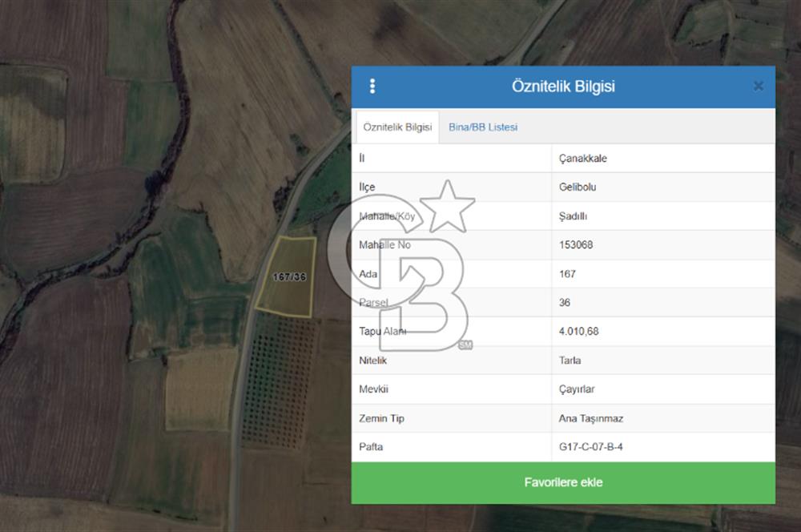Open the three-dot options menu

[372, 87]
